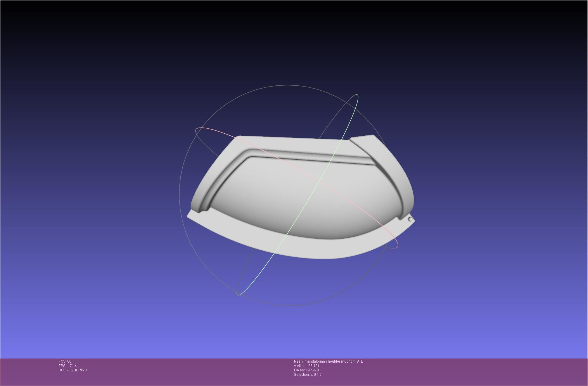Viewport: 588px width, 386px height.
Task: Click the 'Selection: v: 0 f: 0' text
Action: (x=307, y=375)
